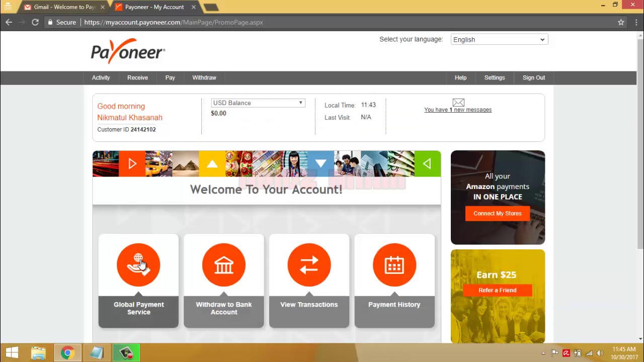
Task: Click the Global Payment Service label
Action: (138, 308)
